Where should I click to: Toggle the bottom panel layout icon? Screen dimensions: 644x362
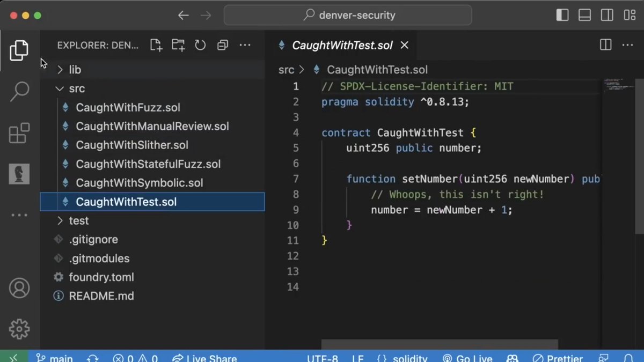(x=585, y=15)
